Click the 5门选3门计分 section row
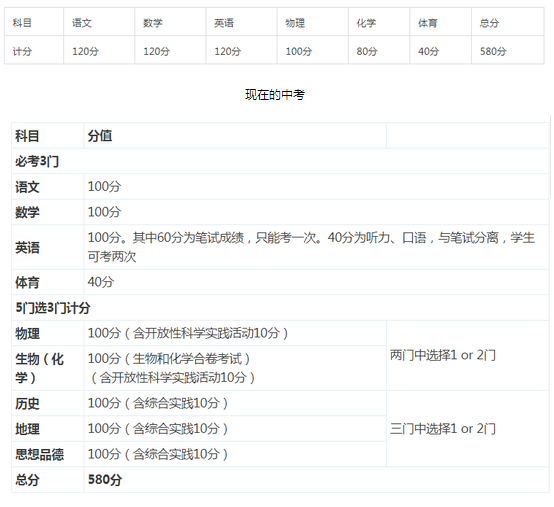The width and height of the screenshot is (554, 507). point(281,308)
